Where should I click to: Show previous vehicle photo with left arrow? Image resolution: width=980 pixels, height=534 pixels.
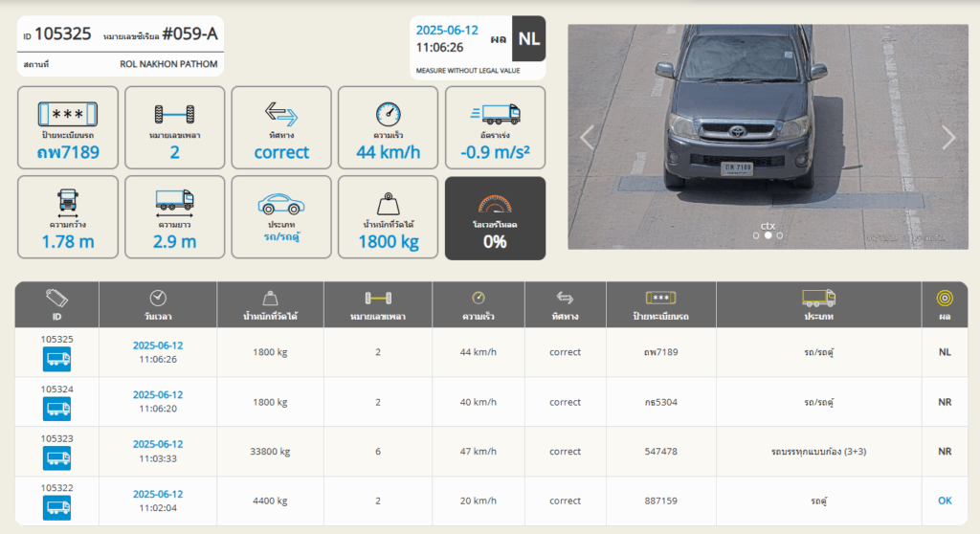click(588, 138)
